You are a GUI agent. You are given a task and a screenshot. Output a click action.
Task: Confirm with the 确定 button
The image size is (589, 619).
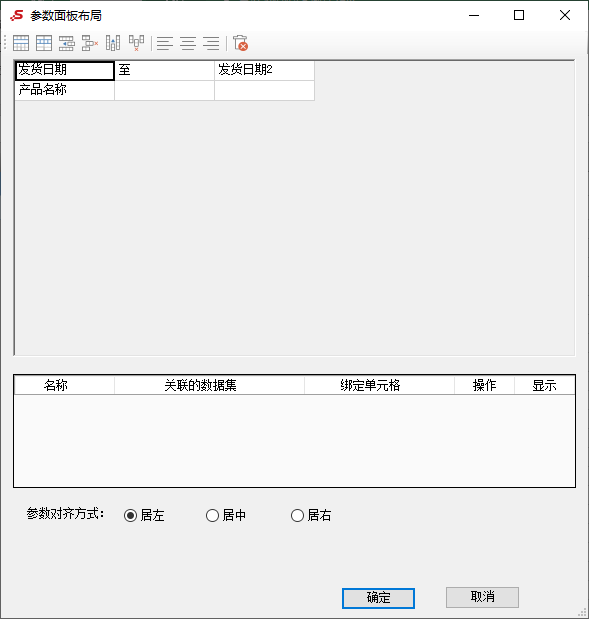click(x=378, y=598)
